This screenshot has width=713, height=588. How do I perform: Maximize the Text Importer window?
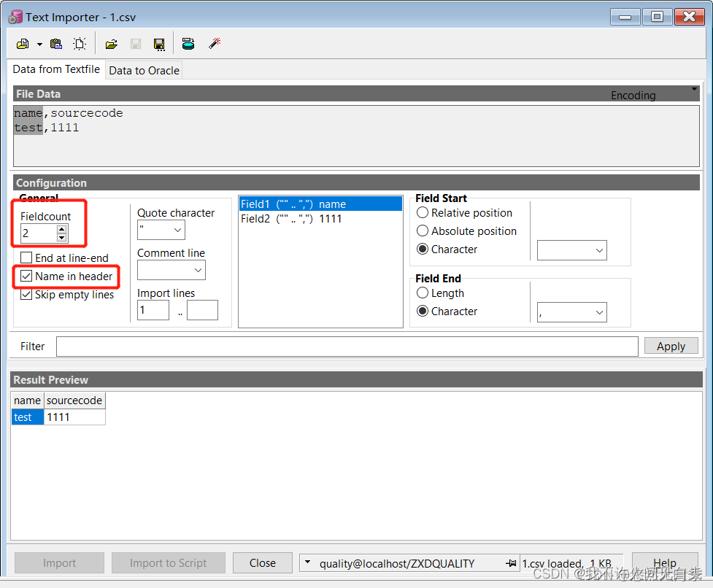pyautogui.click(x=657, y=17)
